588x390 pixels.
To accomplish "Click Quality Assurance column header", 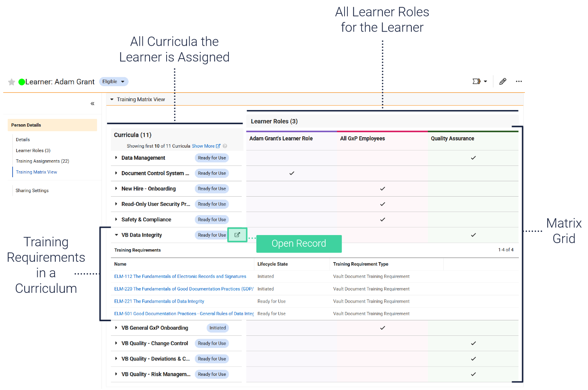I will (453, 138).
